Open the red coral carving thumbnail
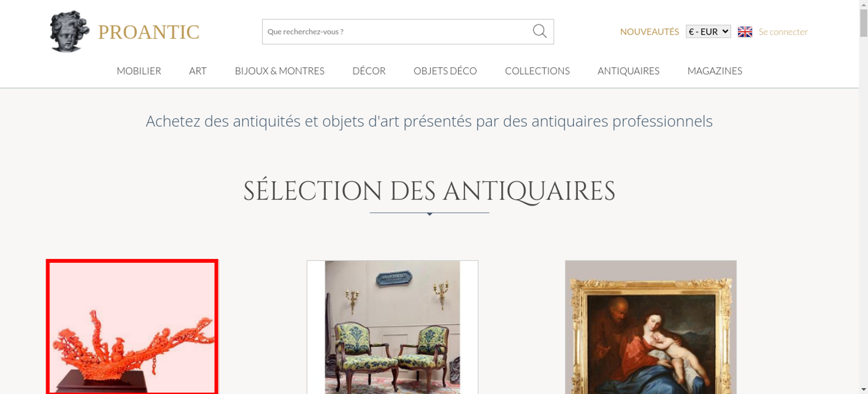The image size is (868, 394). (x=132, y=327)
